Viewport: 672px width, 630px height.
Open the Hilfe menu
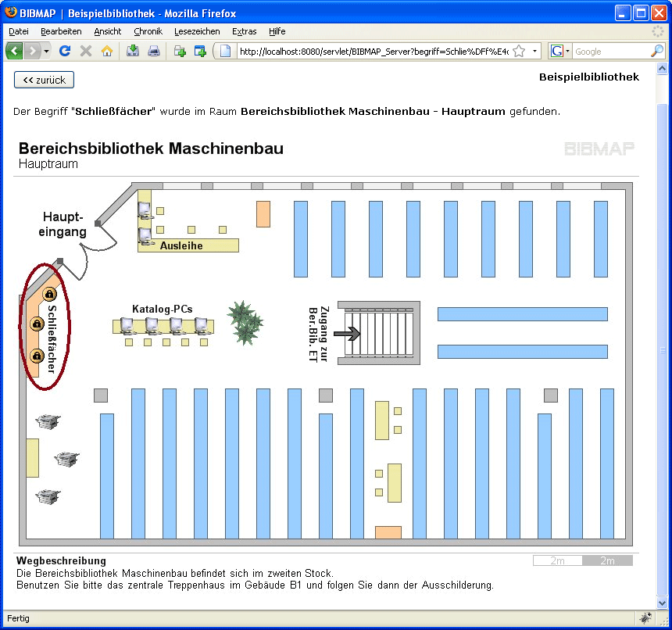(x=277, y=31)
